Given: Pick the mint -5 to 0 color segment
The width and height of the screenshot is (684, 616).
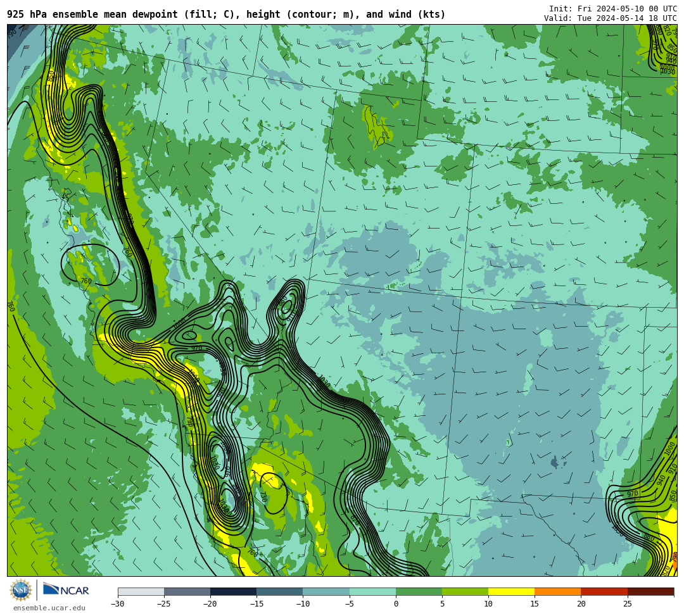Looking at the screenshot, I should click(x=372, y=591).
